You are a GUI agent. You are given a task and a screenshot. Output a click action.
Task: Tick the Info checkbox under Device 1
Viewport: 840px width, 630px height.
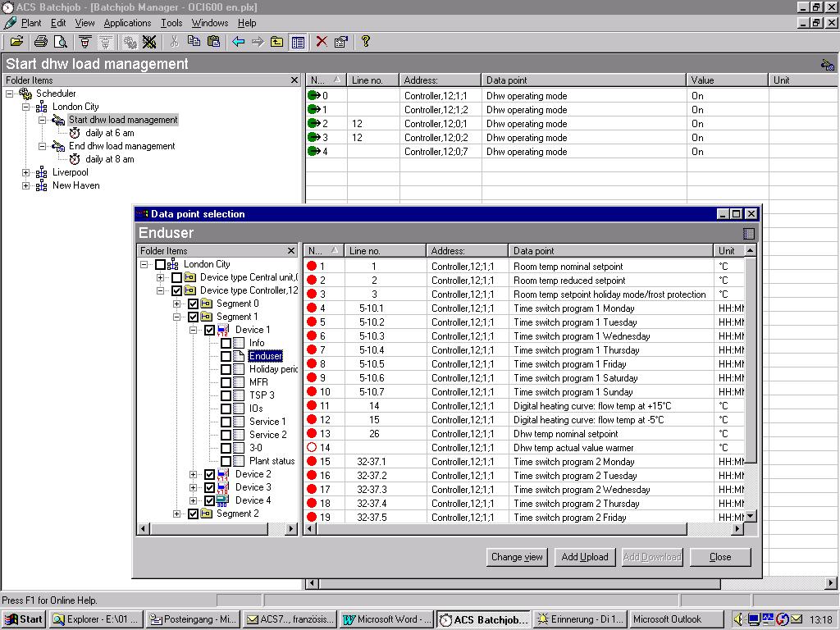tap(226, 343)
